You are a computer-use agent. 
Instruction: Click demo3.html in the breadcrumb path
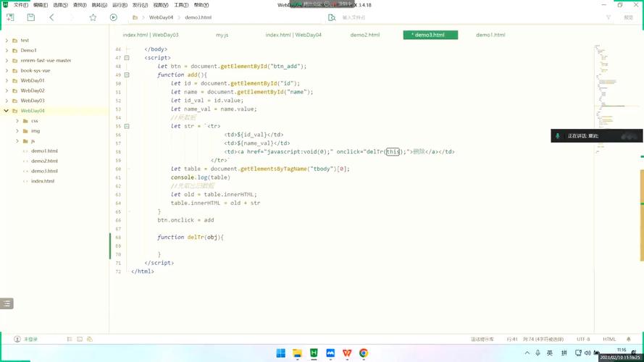(x=198, y=17)
